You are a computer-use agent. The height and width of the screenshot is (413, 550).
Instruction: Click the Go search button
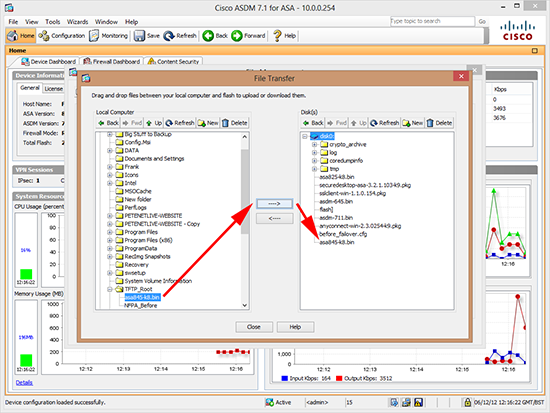(x=482, y=21)
